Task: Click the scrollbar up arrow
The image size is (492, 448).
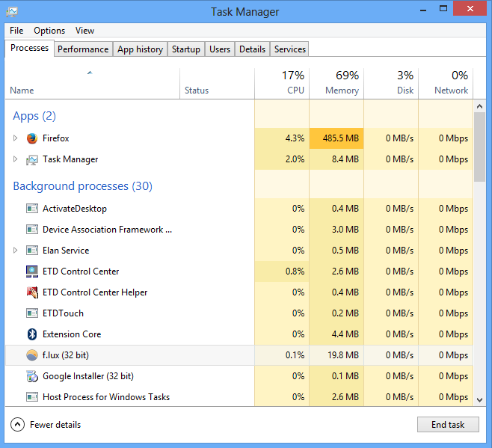Action: pos(479,106)
